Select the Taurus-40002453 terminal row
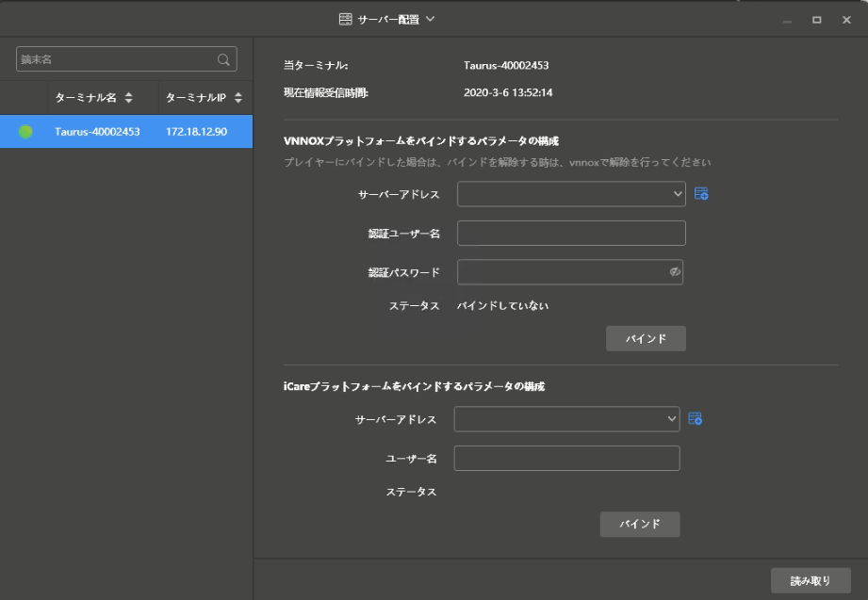Screen dimensions: 868x600 126,132
